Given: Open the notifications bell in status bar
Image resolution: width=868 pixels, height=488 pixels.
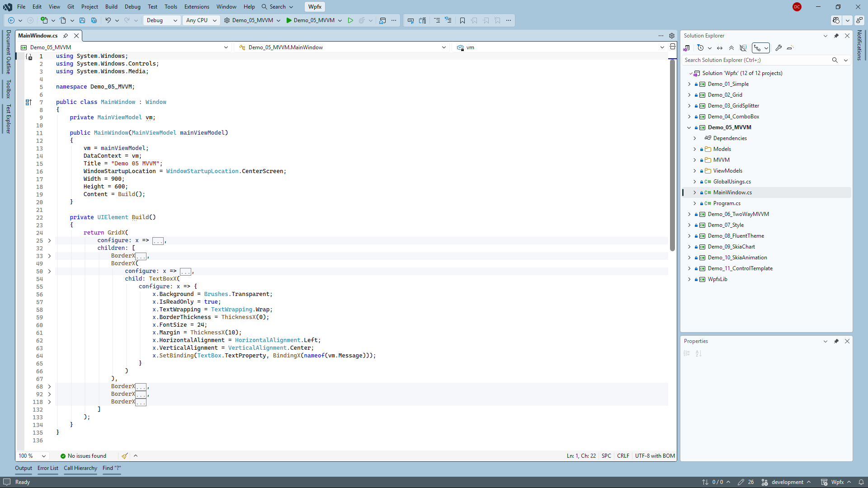Looking at the screenshot, I should (x=861, y=482).
